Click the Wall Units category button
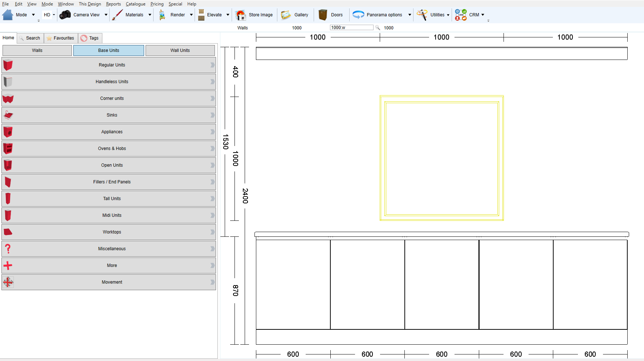 coord(180,50)
